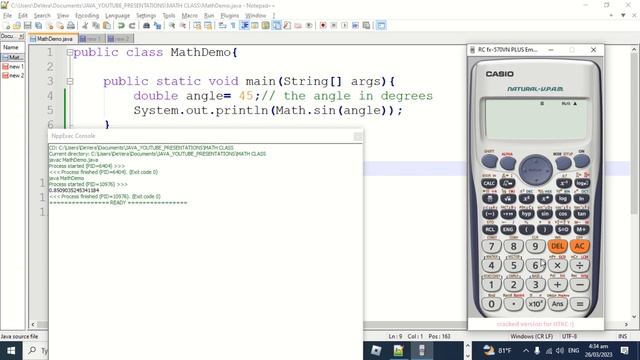
Task: Click the Print toolbar icon
Action: [71, 26]
